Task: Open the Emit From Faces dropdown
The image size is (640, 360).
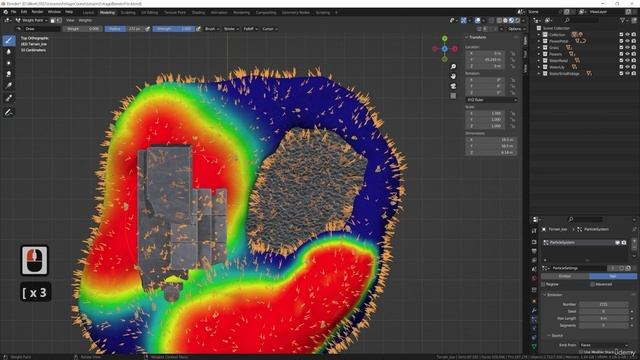Action: point(604,345)
